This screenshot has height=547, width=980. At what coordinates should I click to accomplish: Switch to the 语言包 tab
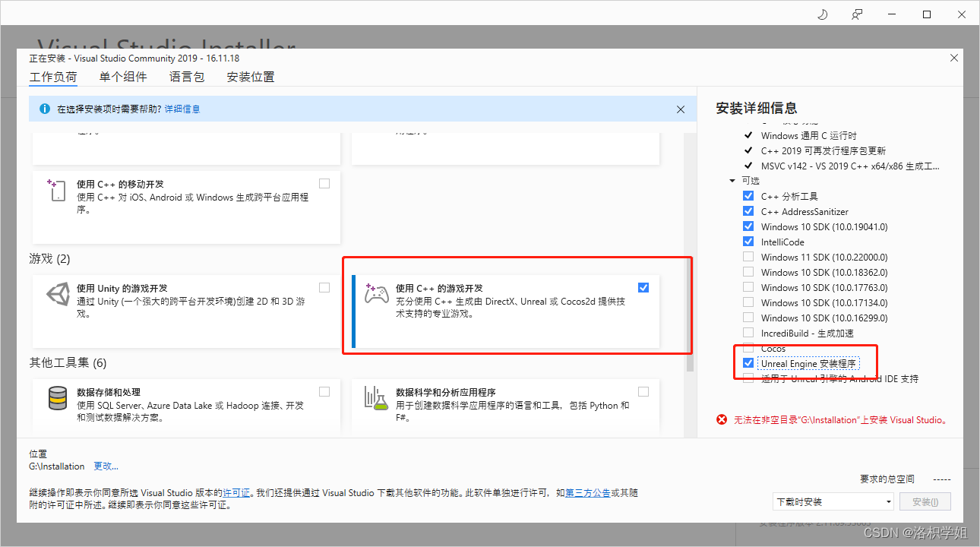pos(187,77)
